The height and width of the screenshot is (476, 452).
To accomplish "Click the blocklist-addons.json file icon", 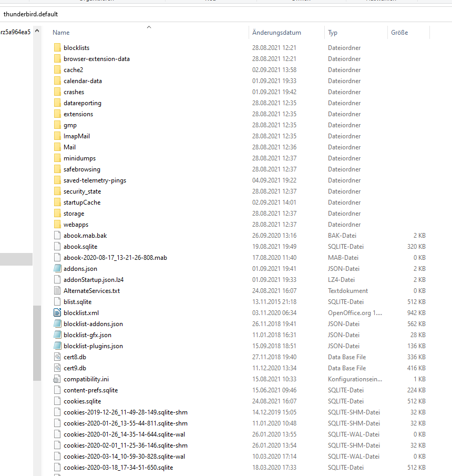I will click(57, 324).
